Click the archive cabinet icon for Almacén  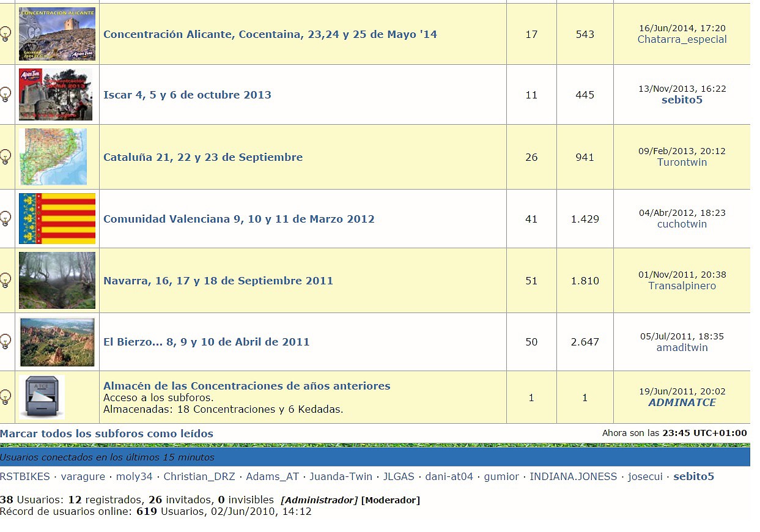pos(42,397)
